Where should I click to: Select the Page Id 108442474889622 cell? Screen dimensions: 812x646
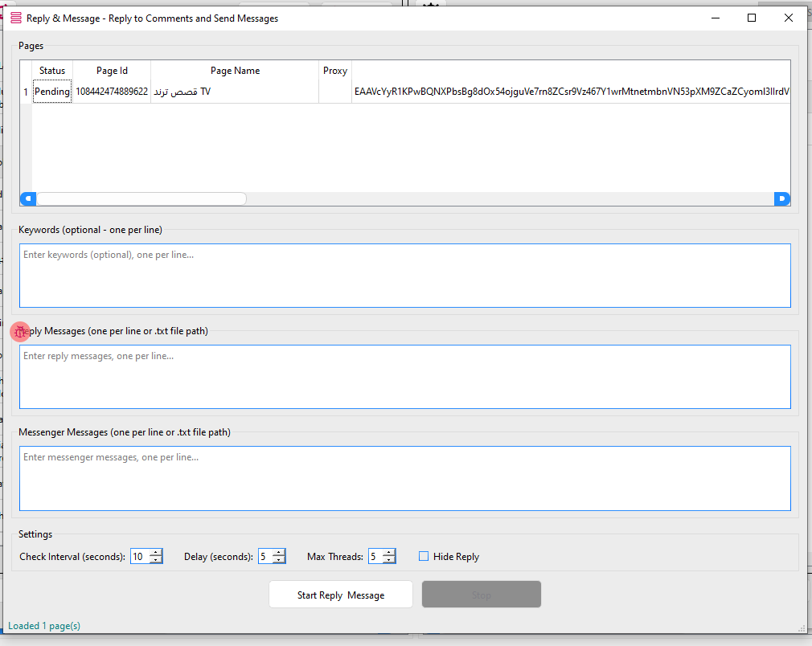(111, 91)
